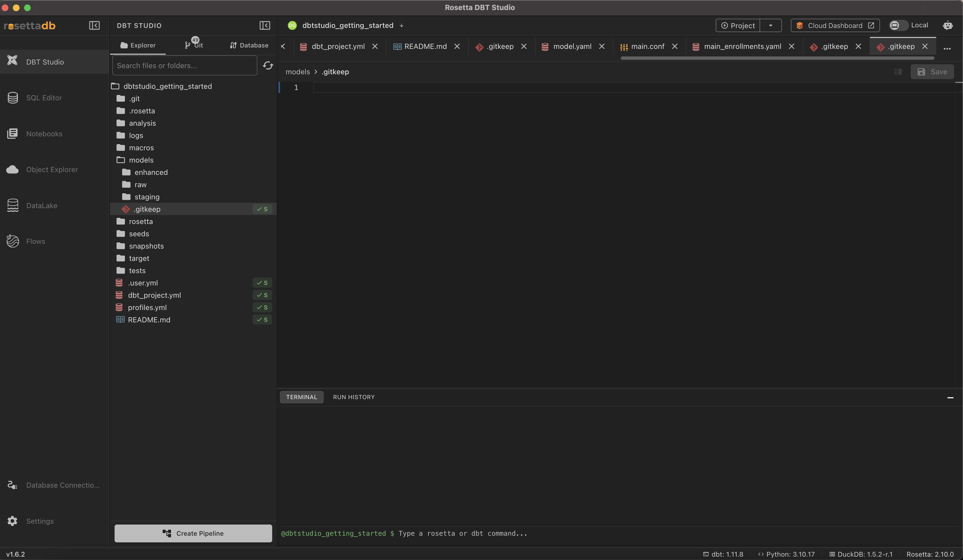Close the model.yaml tab
The height and width of the screenshot is (560, 963).
pyautogui.click(x=602, y=47)
